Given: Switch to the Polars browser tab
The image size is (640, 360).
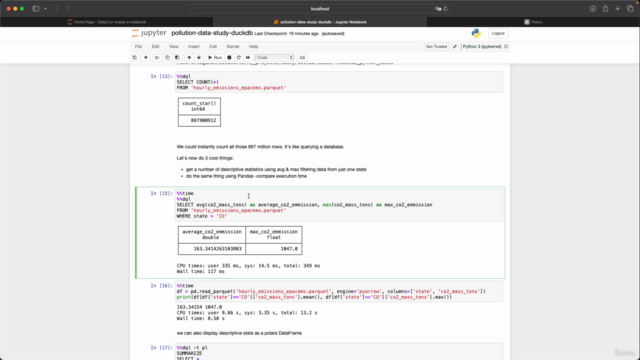Looking at the screenshot, I should [x=533, y=22].
